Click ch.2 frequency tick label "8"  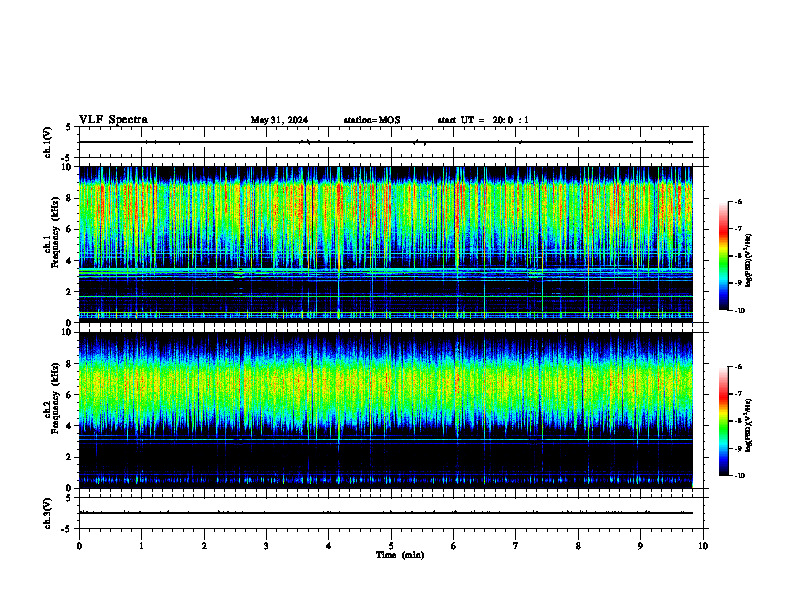[x=69, y=364]
